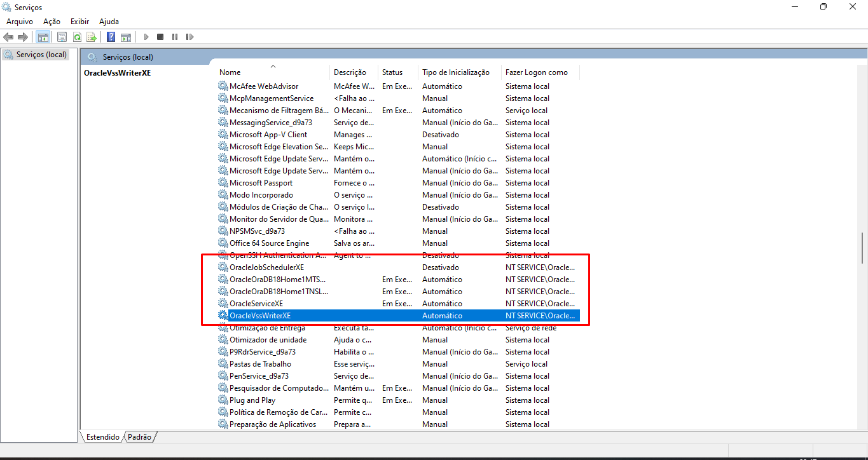Click the gear icon of McAfee WebAdvisor

[223, 86]
